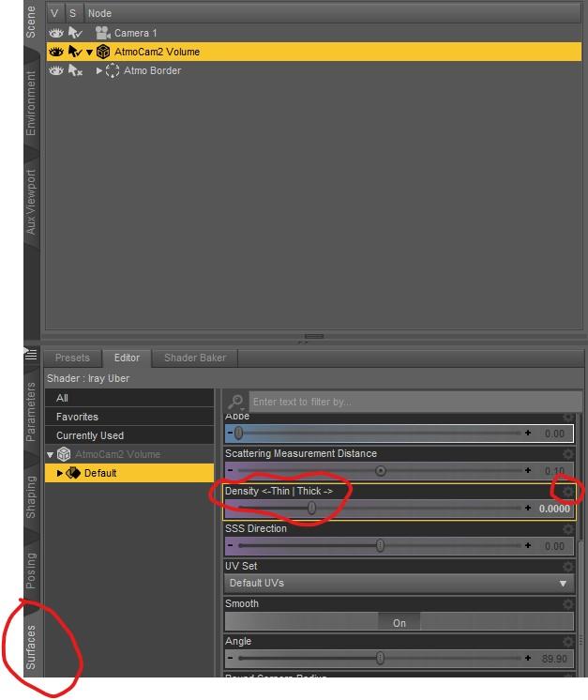
Task: Increase Density with plus button
Action: (x=528, y=508)
